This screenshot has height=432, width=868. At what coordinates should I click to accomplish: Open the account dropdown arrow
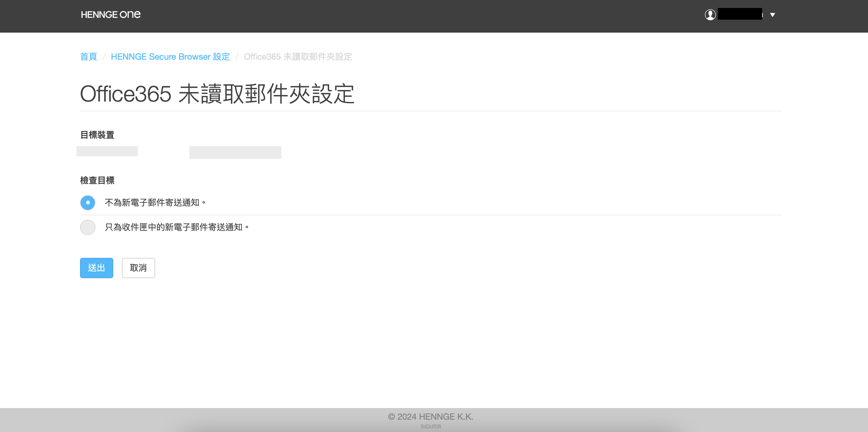click(x=773, y=15)
